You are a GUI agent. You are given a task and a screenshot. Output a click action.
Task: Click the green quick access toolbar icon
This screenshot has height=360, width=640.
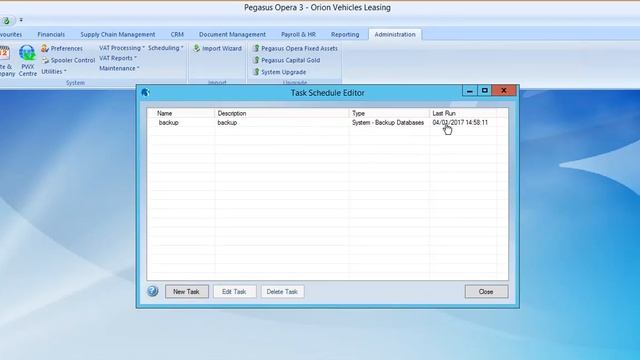(6, 20)
